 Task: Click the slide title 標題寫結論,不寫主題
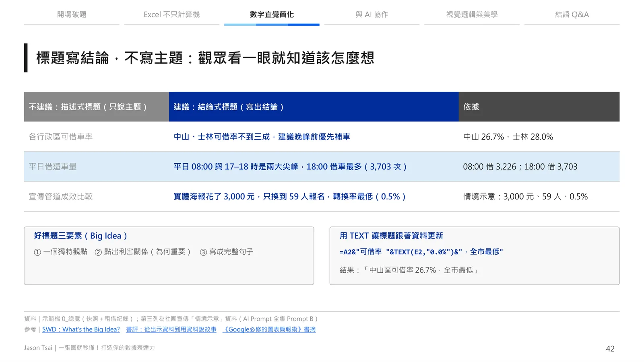[x=205, y=58]
